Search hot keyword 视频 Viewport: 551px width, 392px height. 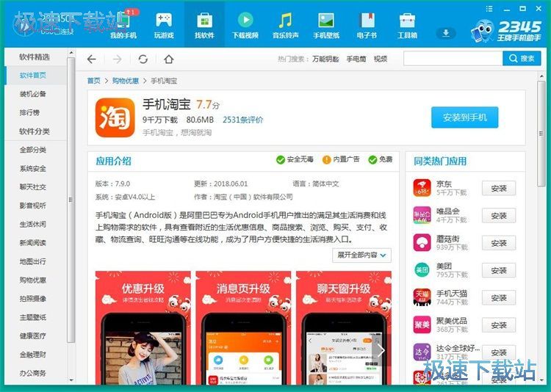point(381,59)
